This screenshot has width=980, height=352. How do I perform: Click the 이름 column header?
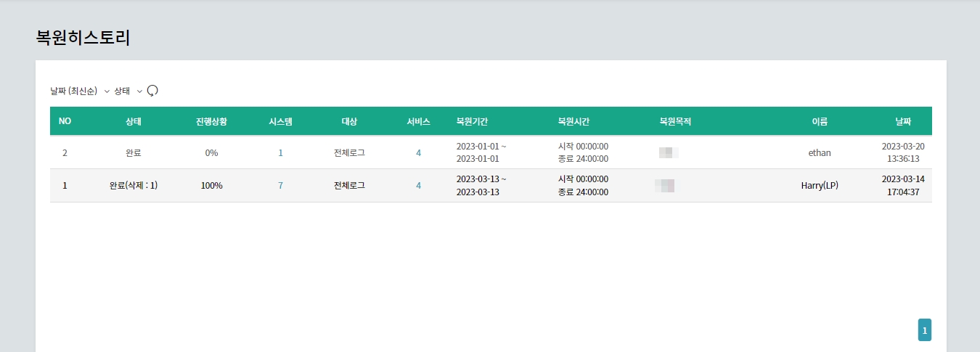point(819,121)
